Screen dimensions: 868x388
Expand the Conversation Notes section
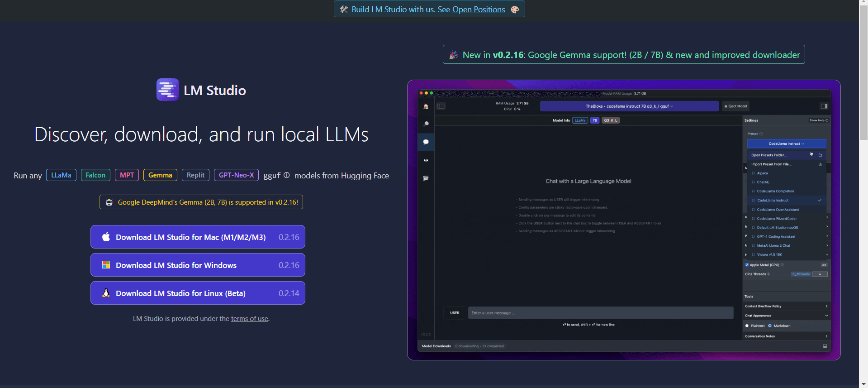click(x=786, y=336)
